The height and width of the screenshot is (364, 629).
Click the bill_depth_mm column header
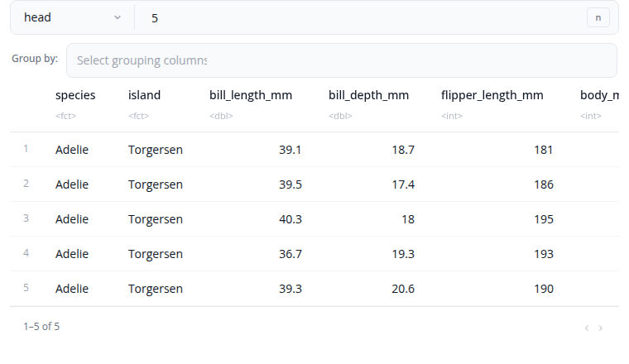(x=368, y=95)
